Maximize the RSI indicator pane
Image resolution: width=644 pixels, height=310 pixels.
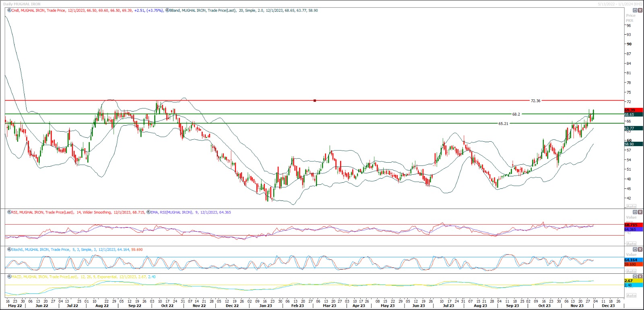pyautogui.click(x=635, y=212)
